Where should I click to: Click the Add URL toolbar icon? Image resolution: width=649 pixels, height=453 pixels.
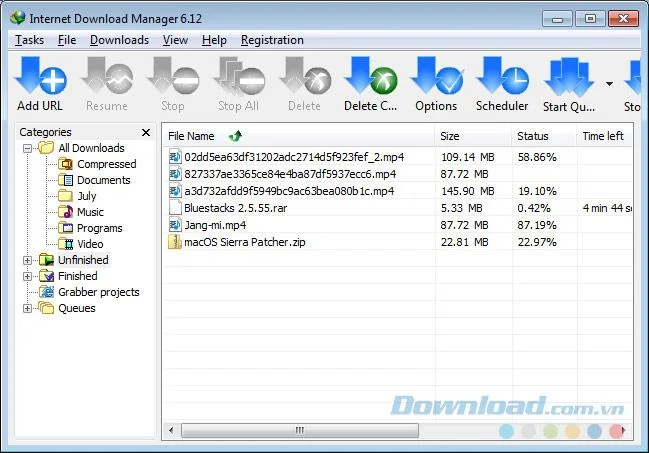coord(40,84)
